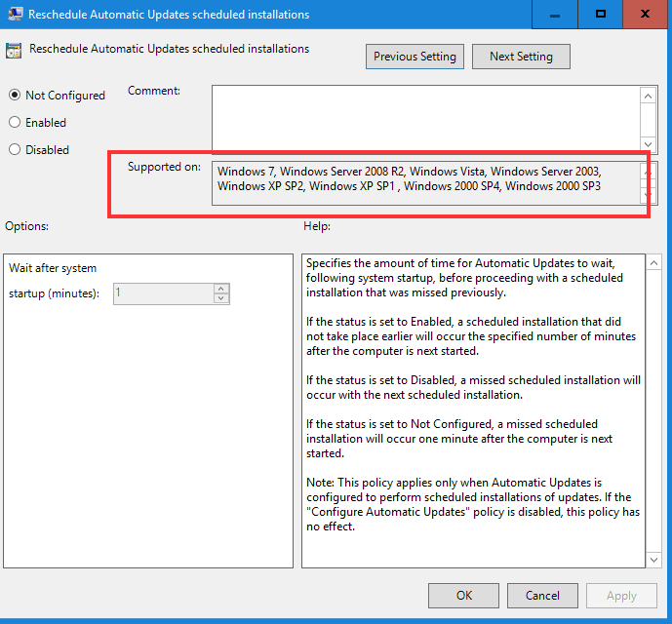The height and width of the screenshot is (624, 672).
Task: Click the 'If the status is set to Not Configured' paragraph
Action: pyautogui.click(x=459, y=439)
